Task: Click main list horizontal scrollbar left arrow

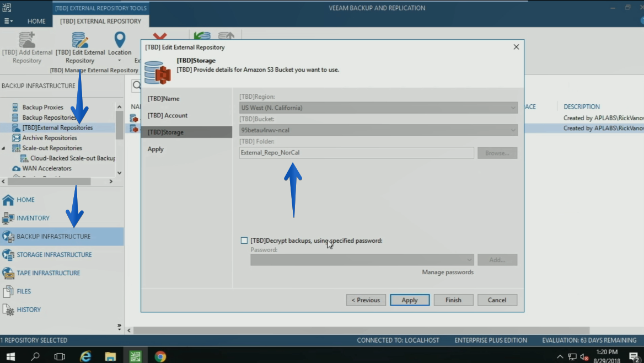Action: [129, 330]
